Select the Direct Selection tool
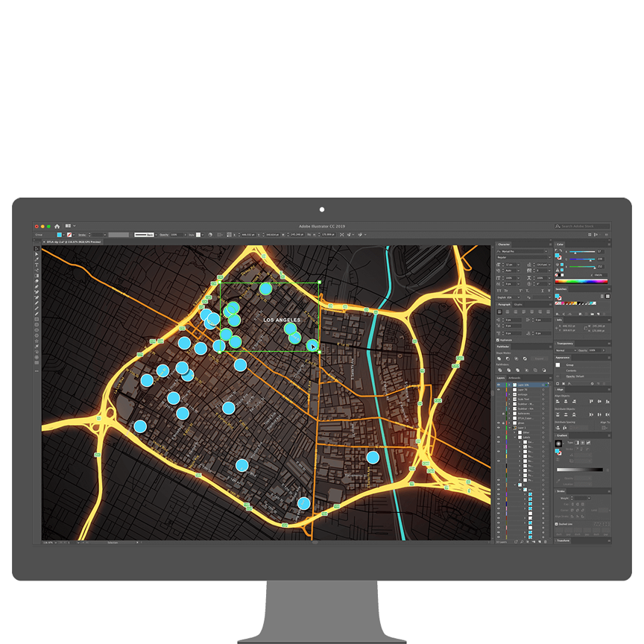644x644 pixels. (x=37, y=254)
